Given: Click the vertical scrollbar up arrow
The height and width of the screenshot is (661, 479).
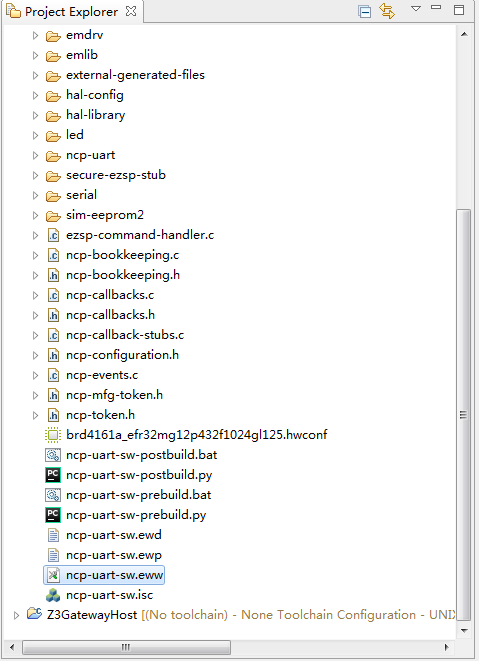Looking at the screenshot, I should (464, 34).
